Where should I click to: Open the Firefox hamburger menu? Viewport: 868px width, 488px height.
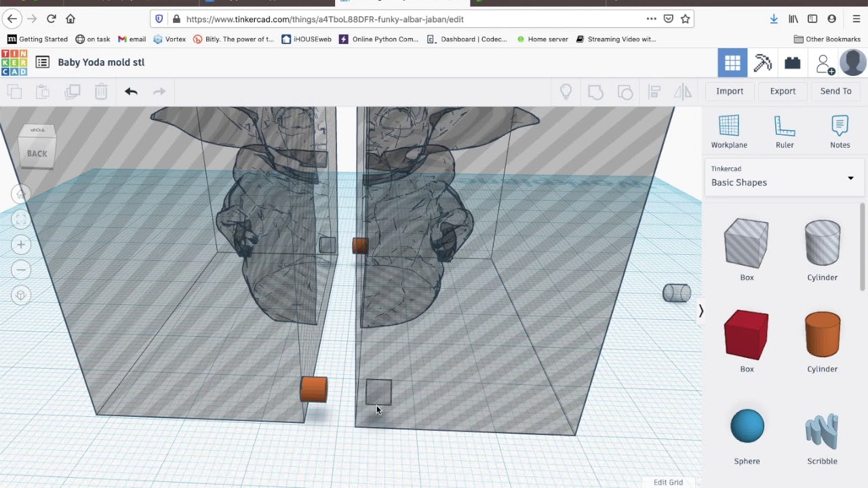coord(856,19)
